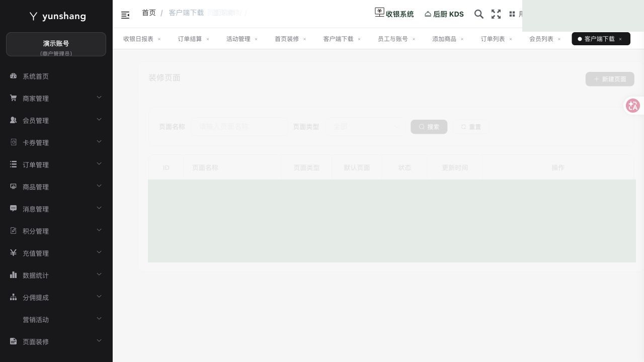Expand the 页面装修 submenu chevron
This screenshot has width=644, height=362.
99,341
